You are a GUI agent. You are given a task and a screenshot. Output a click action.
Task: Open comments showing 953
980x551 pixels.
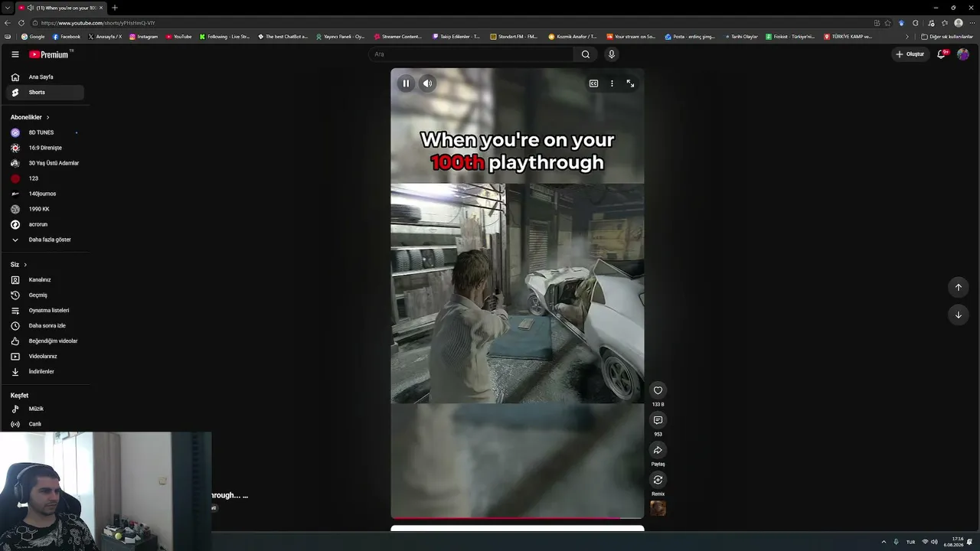(x=658, y=420)
